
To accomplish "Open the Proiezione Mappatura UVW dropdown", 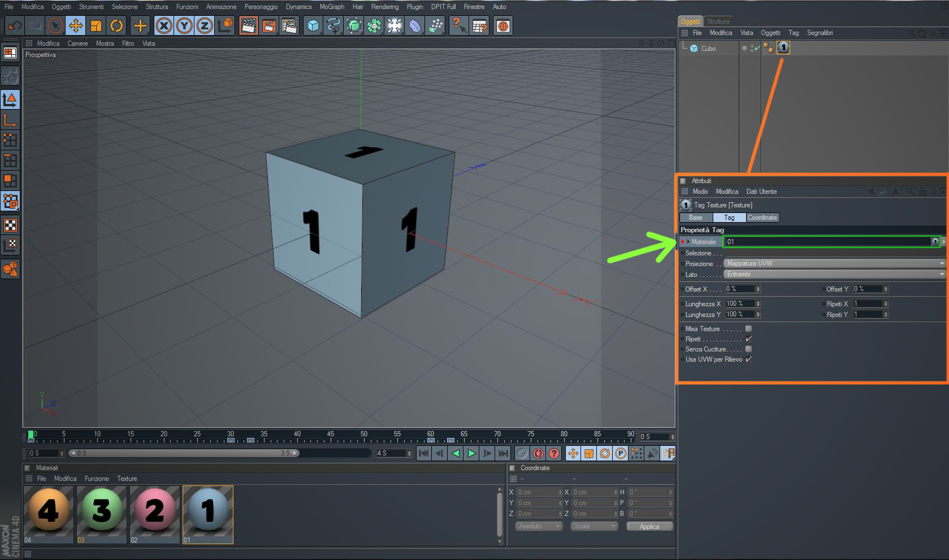I will [834, 263].
